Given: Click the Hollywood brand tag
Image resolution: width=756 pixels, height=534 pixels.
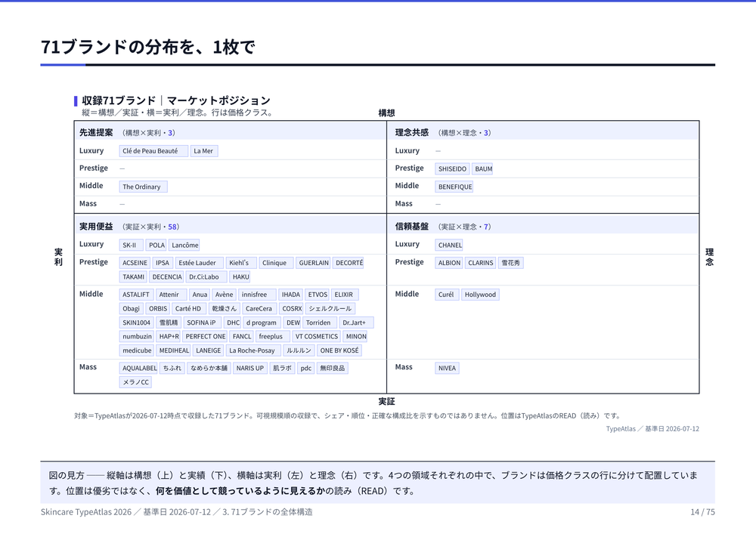Looking at the screenshot, I should (480, 295).
